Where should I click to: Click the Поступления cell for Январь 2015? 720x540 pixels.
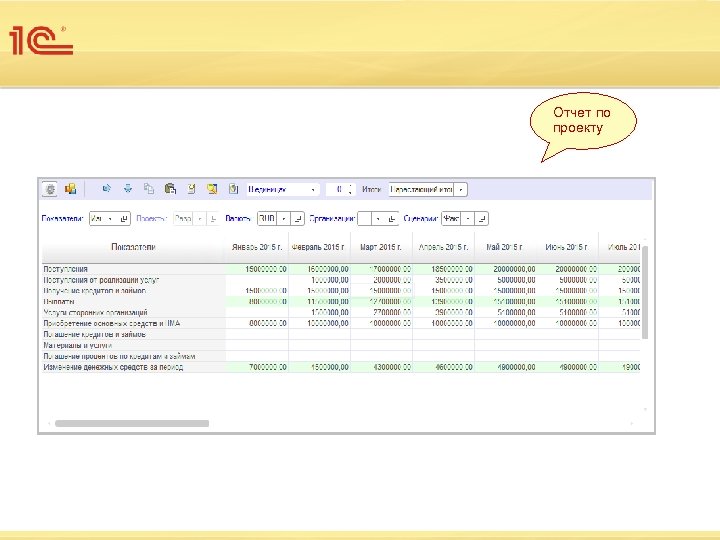257,269
